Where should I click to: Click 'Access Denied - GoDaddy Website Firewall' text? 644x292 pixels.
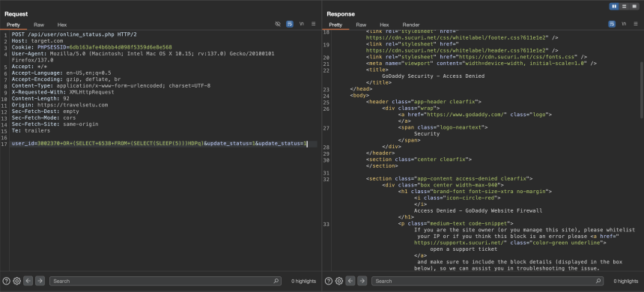(478, 210)
